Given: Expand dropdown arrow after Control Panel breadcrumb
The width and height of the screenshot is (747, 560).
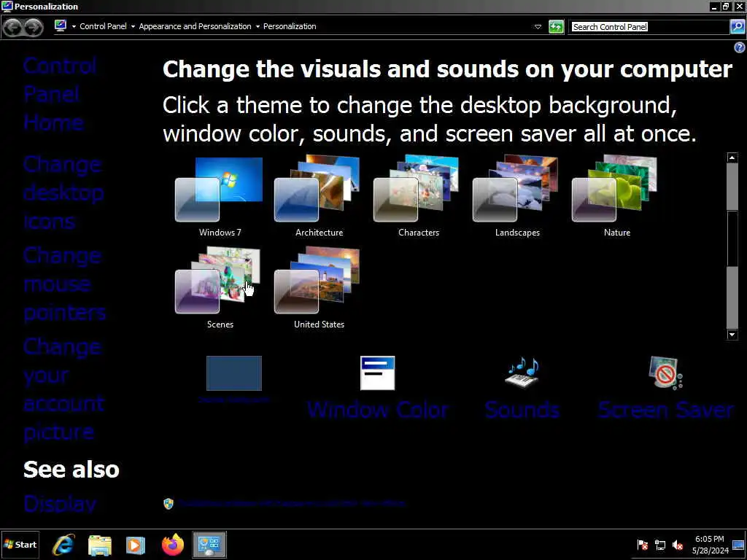Looking at the screenshot, I should point(133,27).
